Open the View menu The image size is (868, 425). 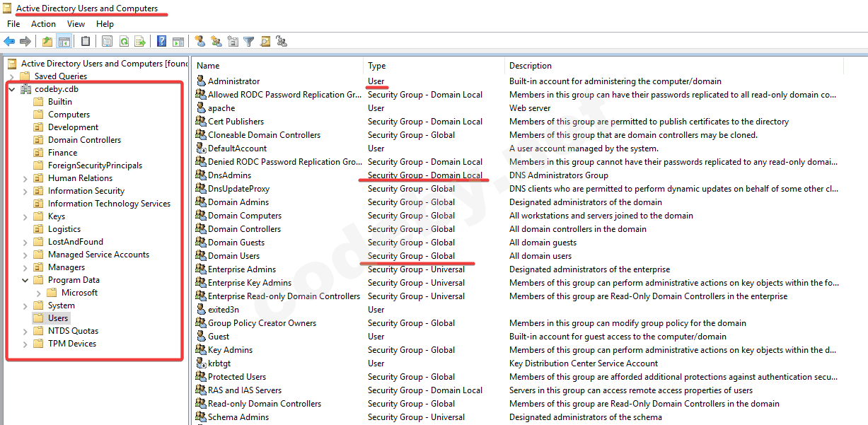pos(76,24)
